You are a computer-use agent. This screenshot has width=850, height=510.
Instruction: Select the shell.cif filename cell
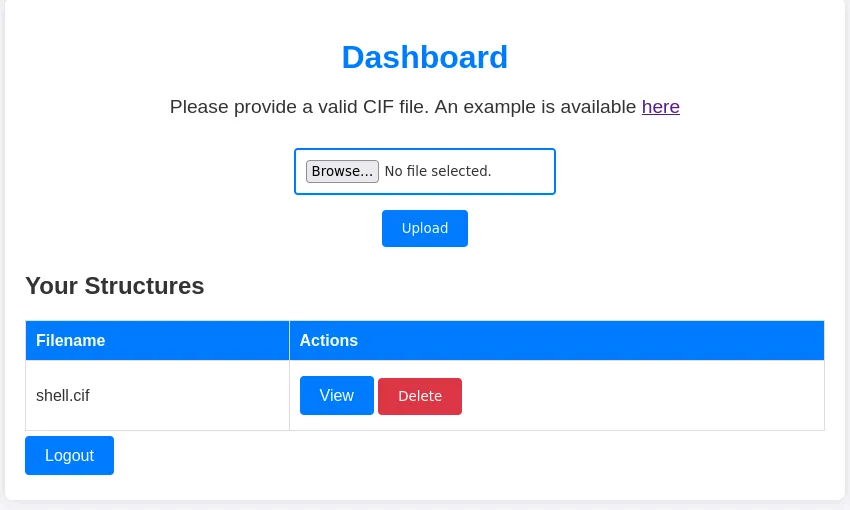pos(63,395)
